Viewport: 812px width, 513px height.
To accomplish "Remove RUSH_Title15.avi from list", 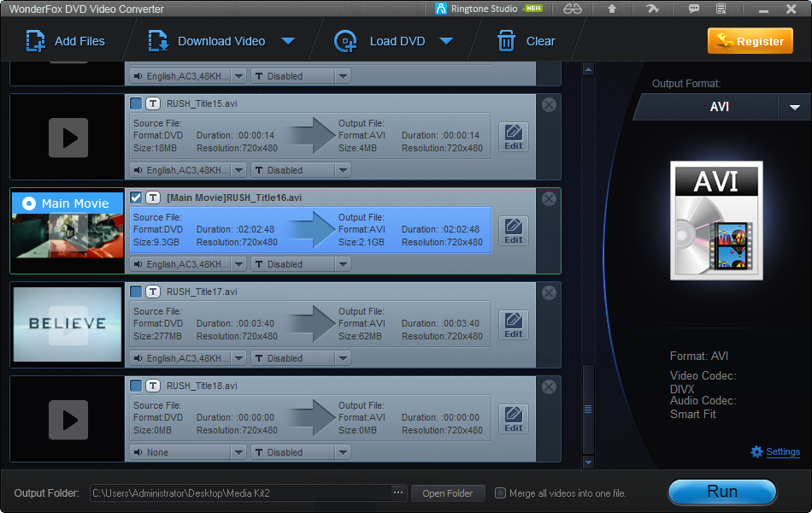I will 549,104.
